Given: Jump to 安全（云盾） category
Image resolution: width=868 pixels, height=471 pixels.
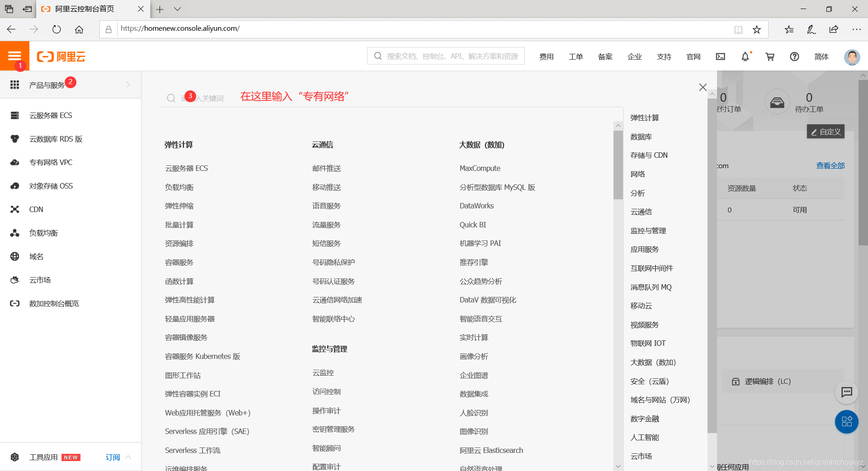Looking at the screenshot, I should (649, 381).
